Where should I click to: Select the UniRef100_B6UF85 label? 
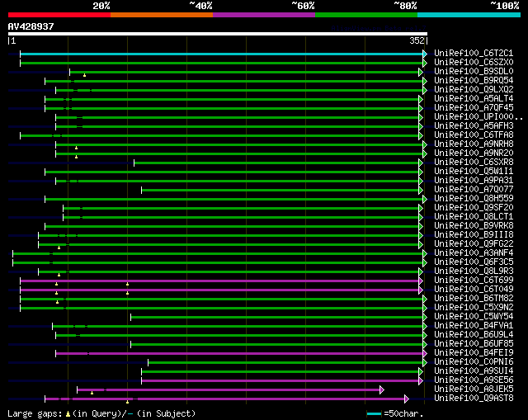coord(474,344)
